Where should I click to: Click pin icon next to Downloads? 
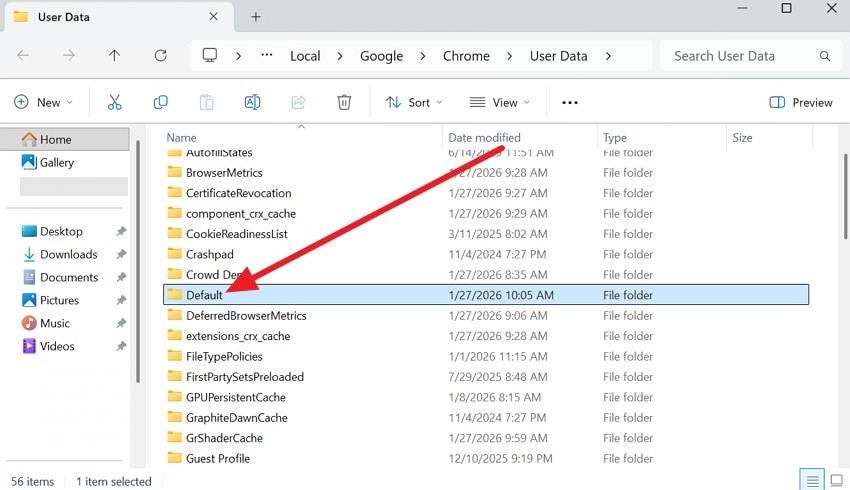pos(121,254)
